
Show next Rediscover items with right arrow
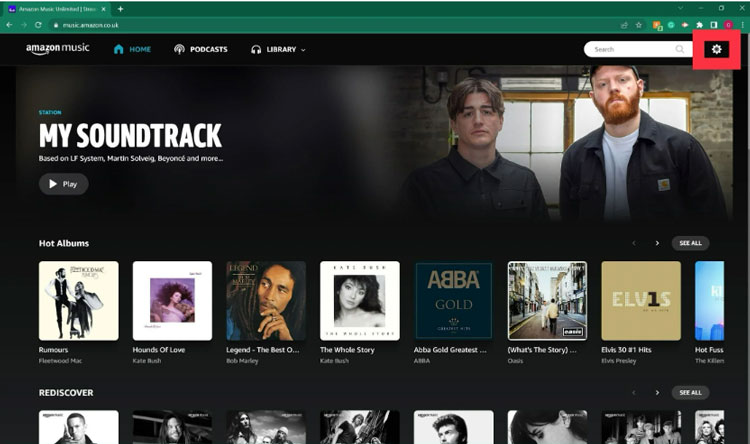click(x=657, y=392)
